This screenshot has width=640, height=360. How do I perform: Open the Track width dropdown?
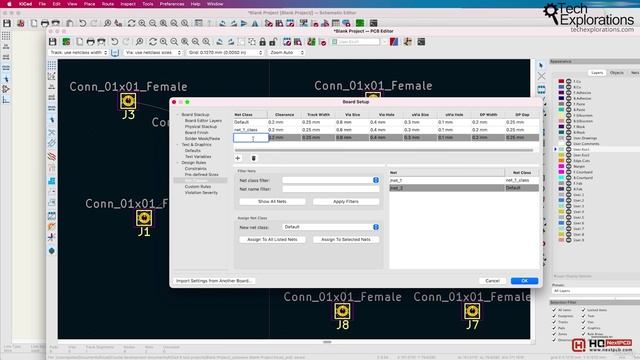click(x=78, y=53)
